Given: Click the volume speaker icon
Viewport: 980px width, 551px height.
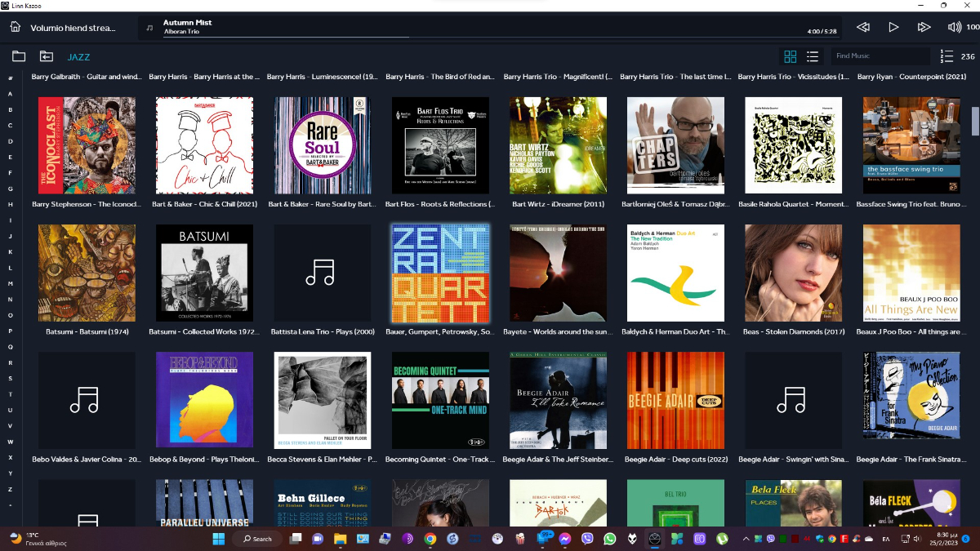Looking at the screenshot, I should (954, 27).
